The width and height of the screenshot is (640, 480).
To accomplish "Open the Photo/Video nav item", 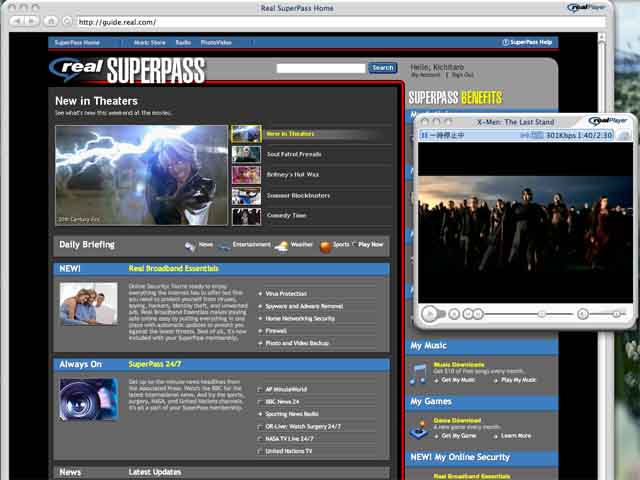I will [x=216, y=42].
